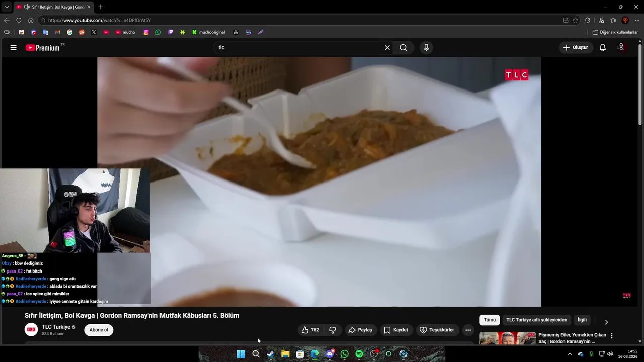Start voice search with microphone icon
This screenshot has height=362, width=644.
(x=426, y=47)
